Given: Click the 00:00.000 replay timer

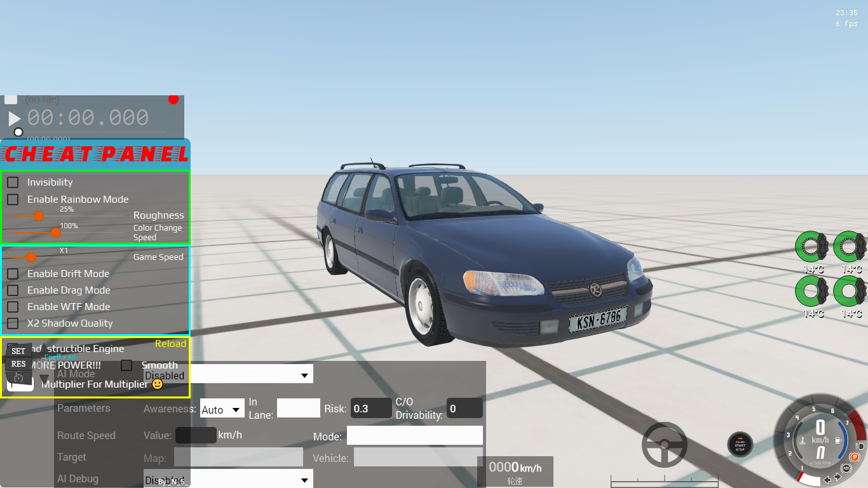Looking at the screenshot, I should click(88, 118).
